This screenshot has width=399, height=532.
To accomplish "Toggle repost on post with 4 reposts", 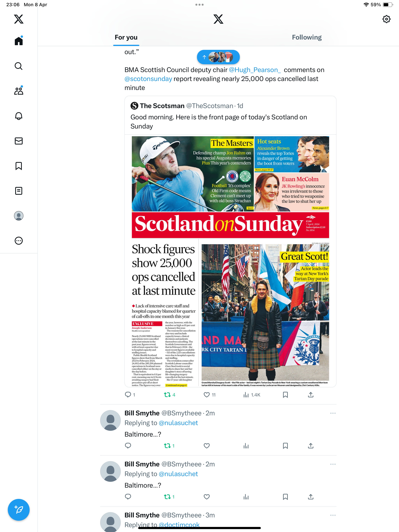I will (169, 395).
